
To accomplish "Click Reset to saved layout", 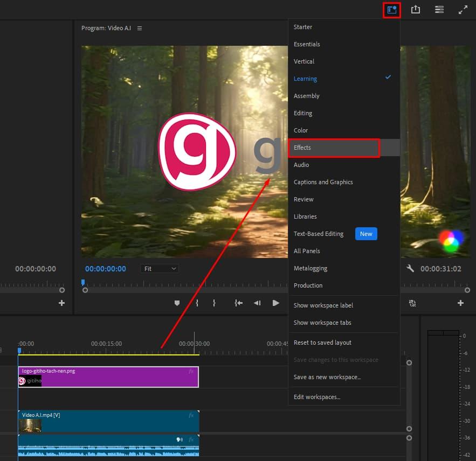I will click(324, 342).
